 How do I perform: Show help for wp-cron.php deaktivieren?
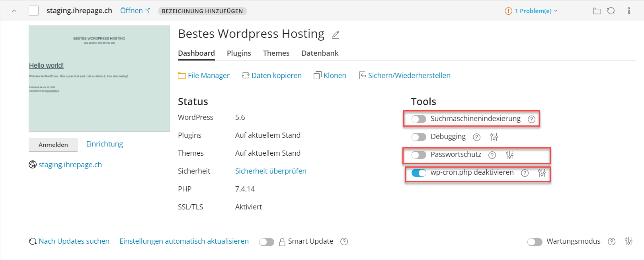tap(525, 173)
